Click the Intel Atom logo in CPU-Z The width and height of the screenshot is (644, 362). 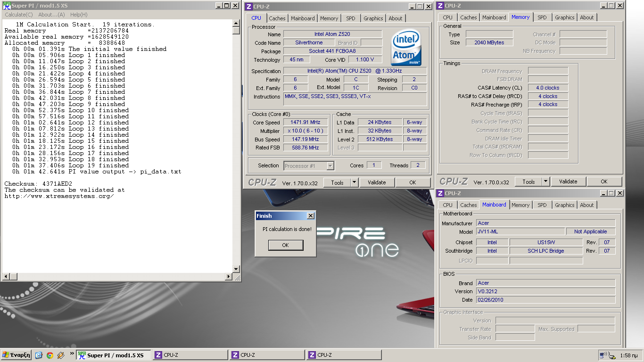406,48
